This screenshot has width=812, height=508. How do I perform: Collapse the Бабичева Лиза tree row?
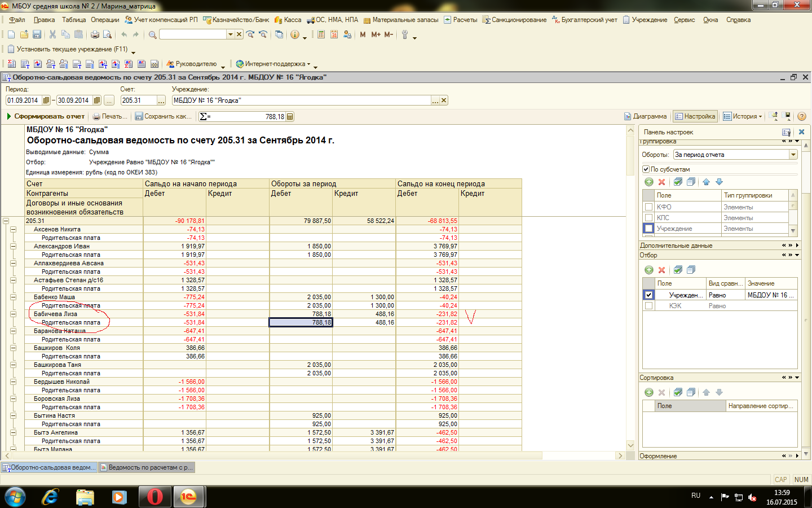13,314
